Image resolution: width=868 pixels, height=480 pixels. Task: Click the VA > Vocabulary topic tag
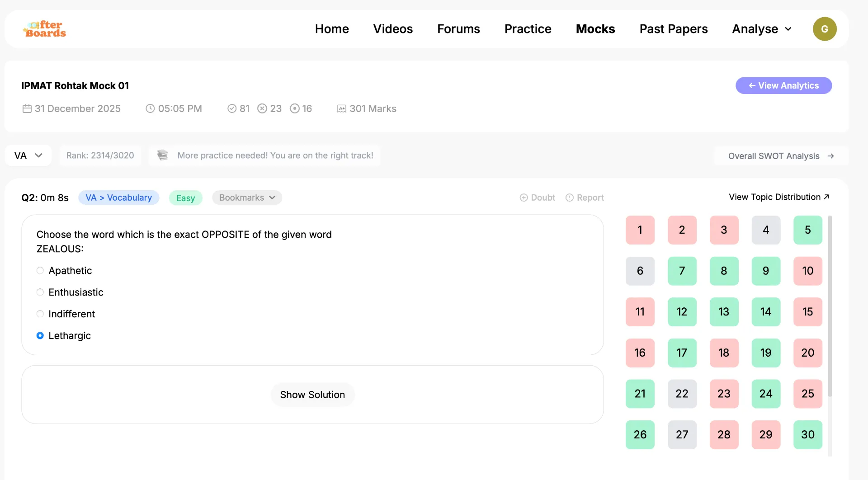(x=119, y=198)
